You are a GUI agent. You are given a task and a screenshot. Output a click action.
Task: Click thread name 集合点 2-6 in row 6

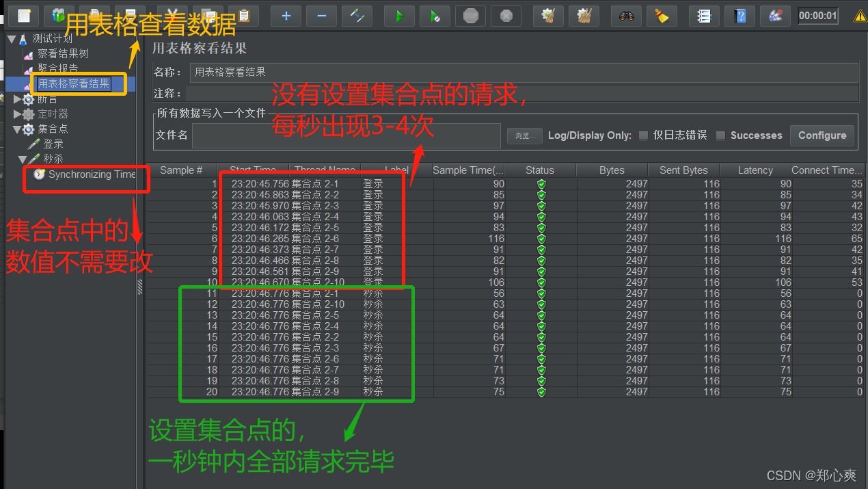point(316,239)
